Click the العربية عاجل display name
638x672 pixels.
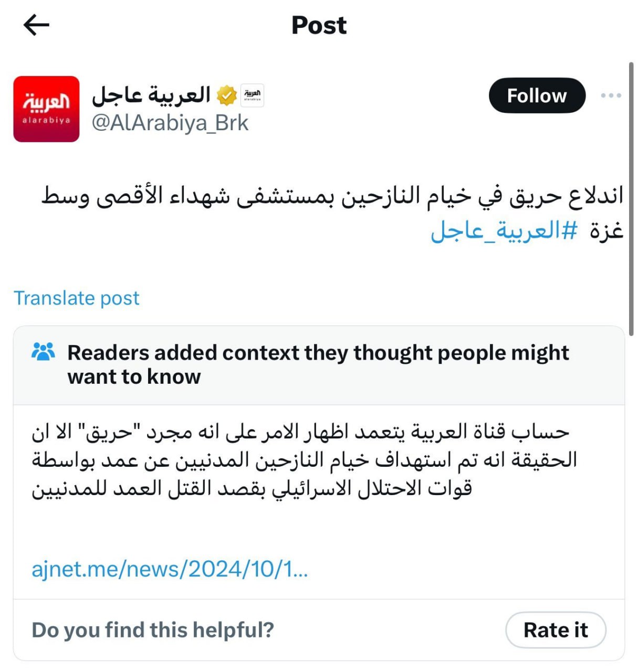click(x=151, y=95)
